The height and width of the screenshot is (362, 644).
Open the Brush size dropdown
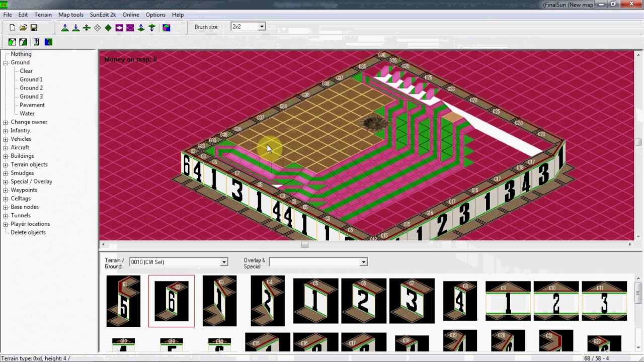[262, 27]
